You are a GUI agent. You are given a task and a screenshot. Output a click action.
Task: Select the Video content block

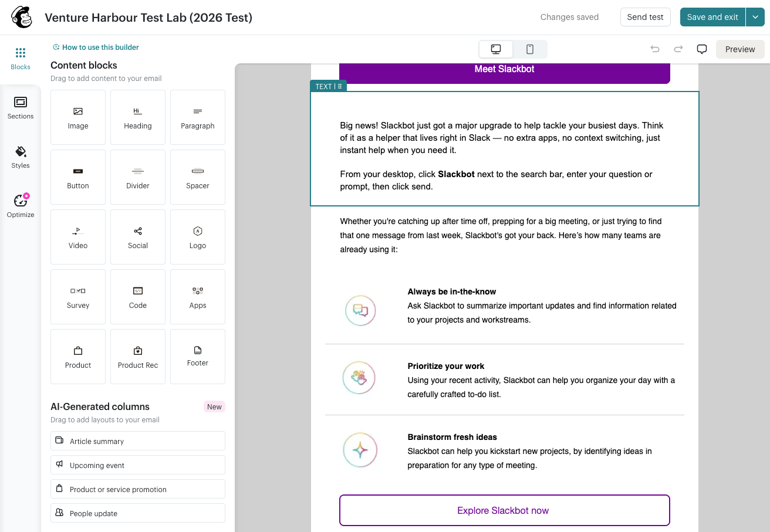point(78,237)
